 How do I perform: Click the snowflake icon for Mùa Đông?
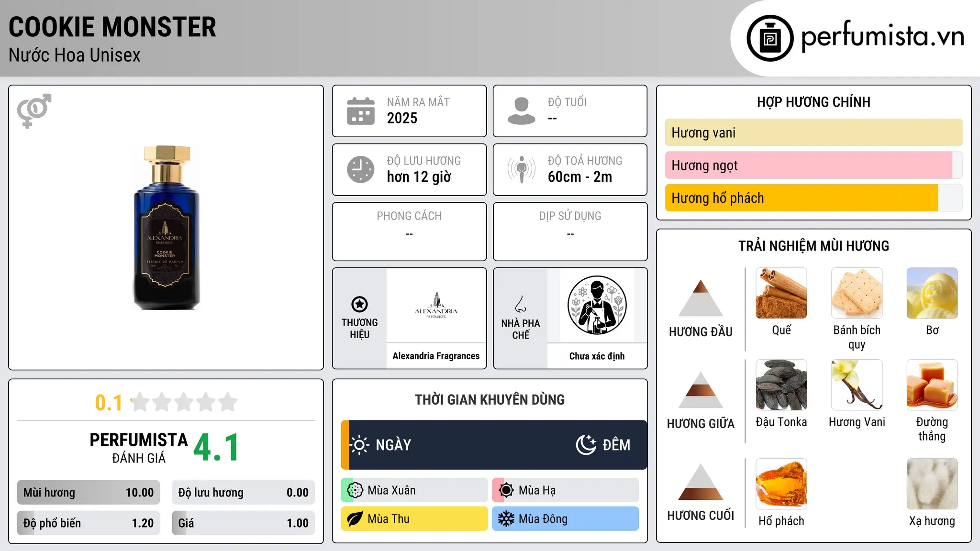506,519
